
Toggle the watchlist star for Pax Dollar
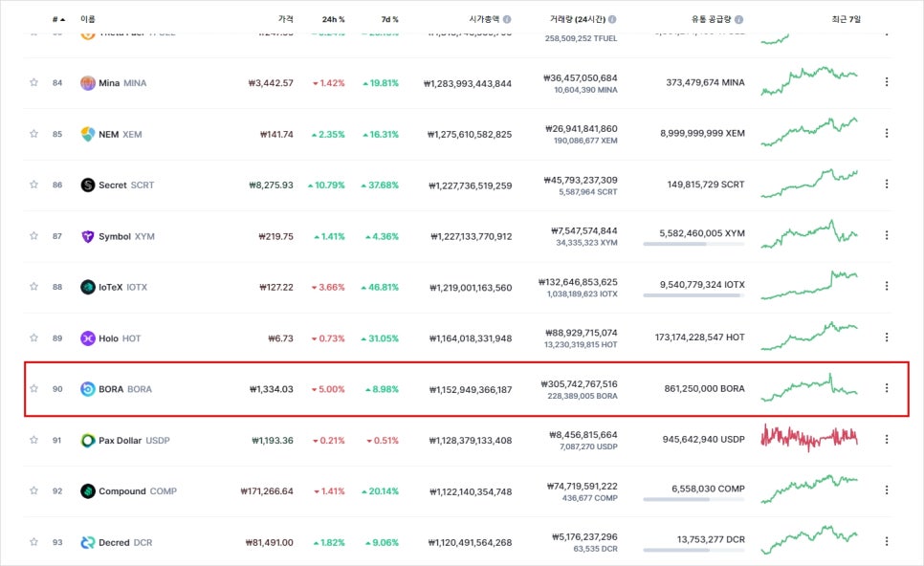(33, 440)
